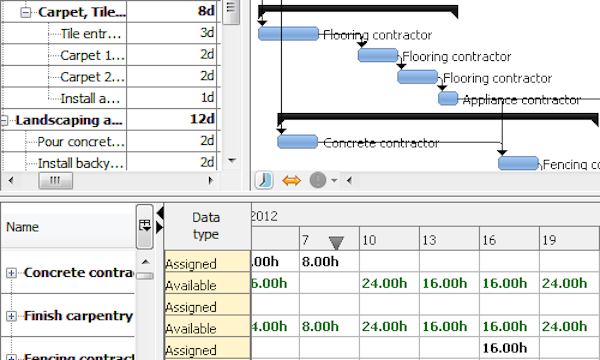Select the Tile entr... task row

pos(91,34)
